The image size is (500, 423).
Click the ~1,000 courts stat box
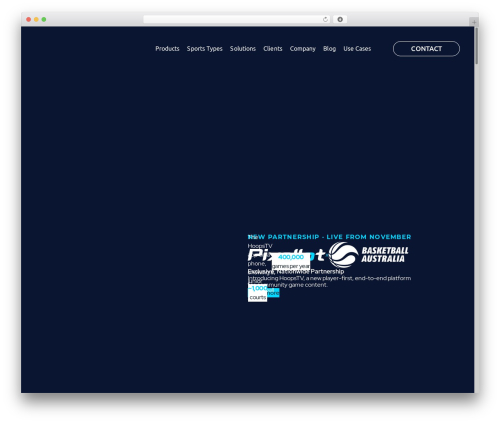(x=257, y=293)
